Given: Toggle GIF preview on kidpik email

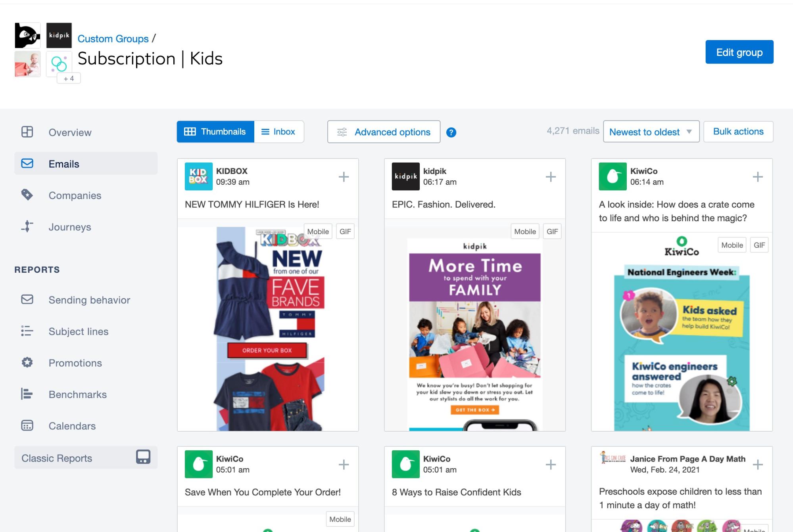Looking at the screenshot, I should tap(552, 232).
